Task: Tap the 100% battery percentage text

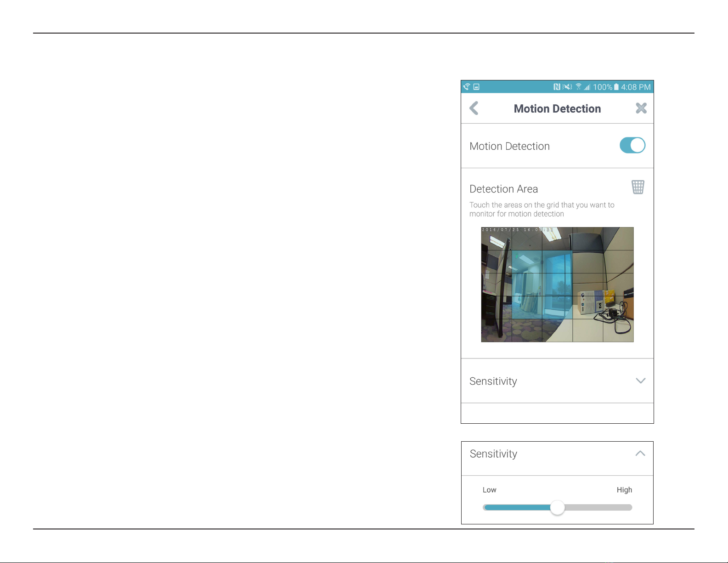Action: coord(603,87)
